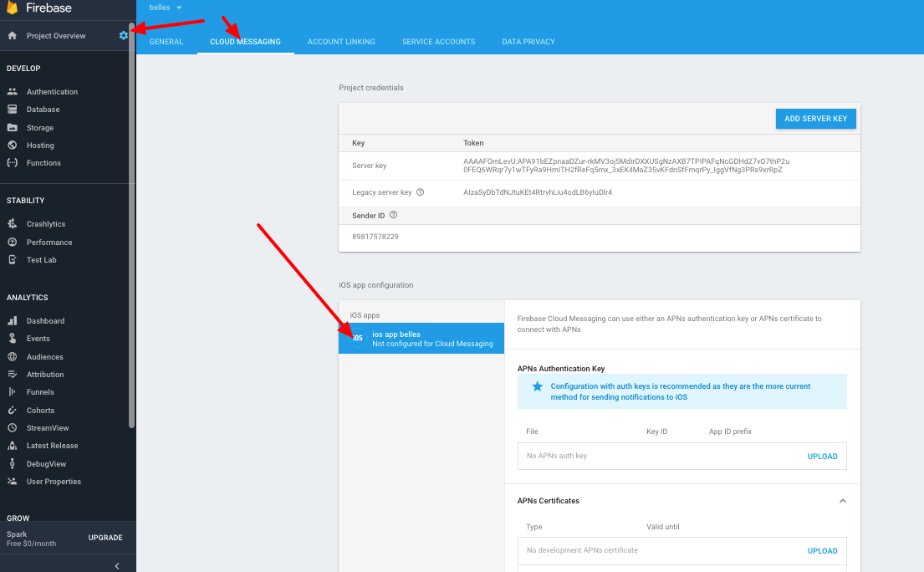
Task: Open the belles project dropdown
Action: 166,8
